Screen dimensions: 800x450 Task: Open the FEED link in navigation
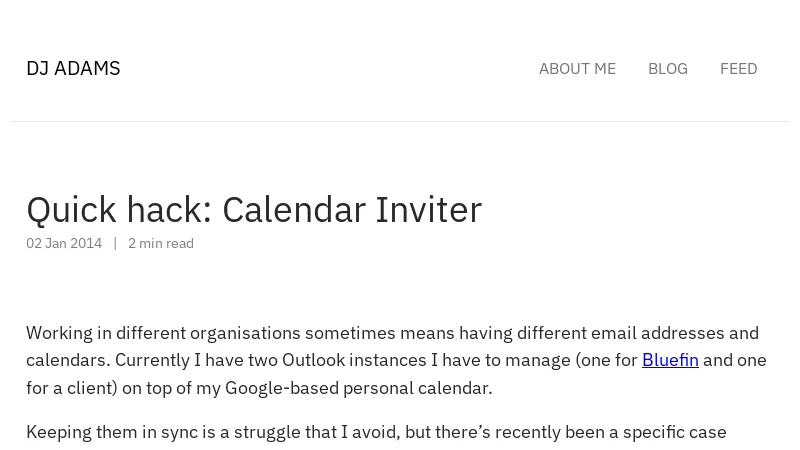tap(738, 68)
